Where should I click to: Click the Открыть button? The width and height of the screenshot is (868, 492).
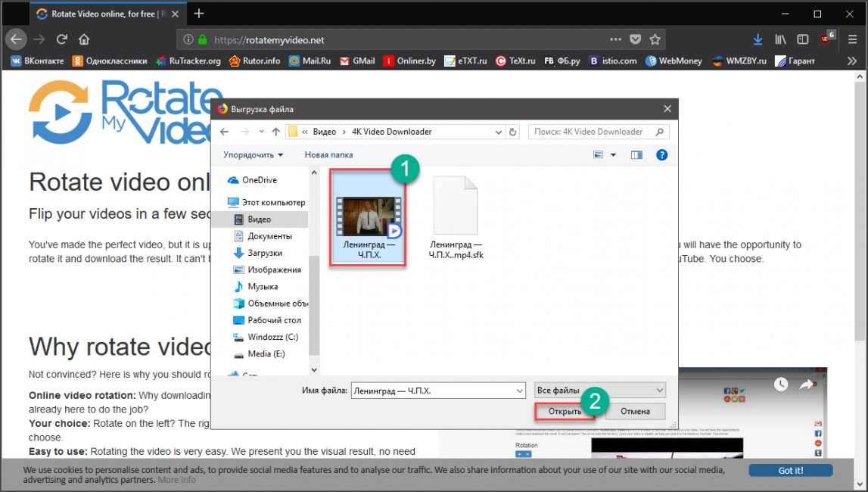click(565, 412)
